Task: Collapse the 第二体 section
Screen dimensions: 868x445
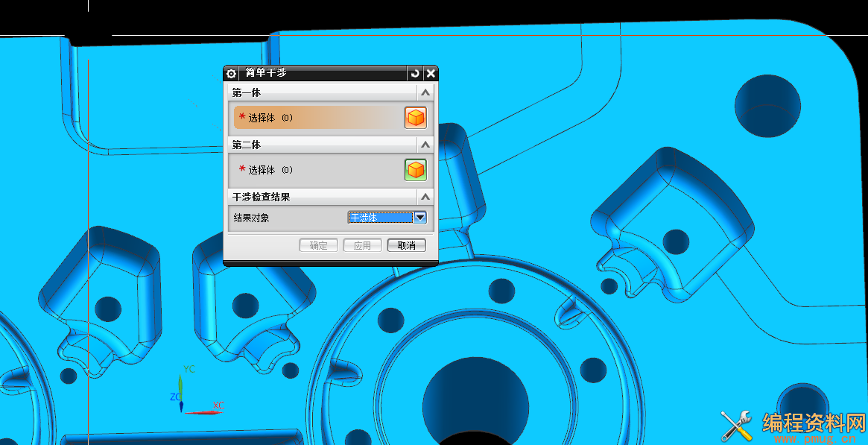Action: (425, 145)
